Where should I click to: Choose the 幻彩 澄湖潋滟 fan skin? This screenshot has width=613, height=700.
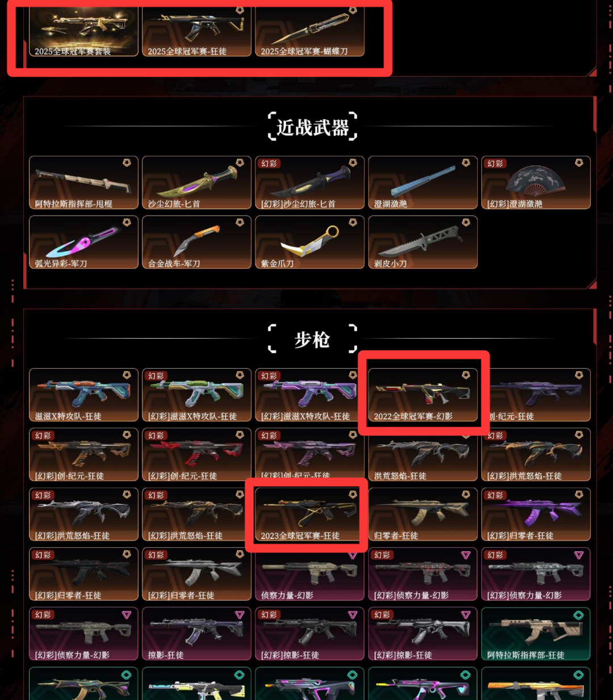(x=536, y=183)
